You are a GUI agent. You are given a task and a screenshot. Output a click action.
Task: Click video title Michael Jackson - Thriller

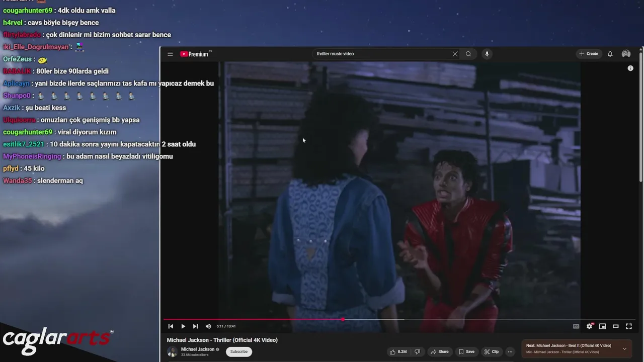(222, 340)
